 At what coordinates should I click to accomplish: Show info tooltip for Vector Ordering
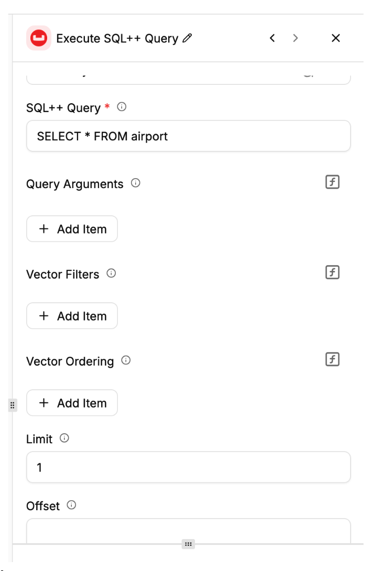[126, 360]
